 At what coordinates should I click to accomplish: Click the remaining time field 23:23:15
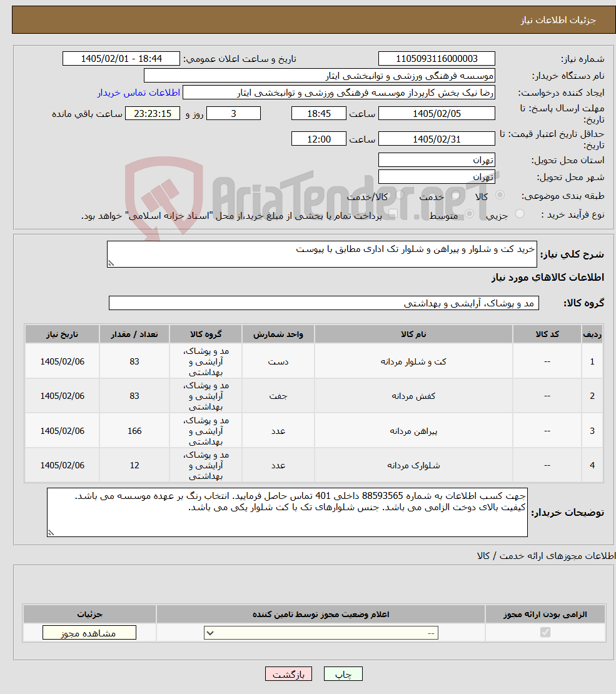[x=153, y=114]
